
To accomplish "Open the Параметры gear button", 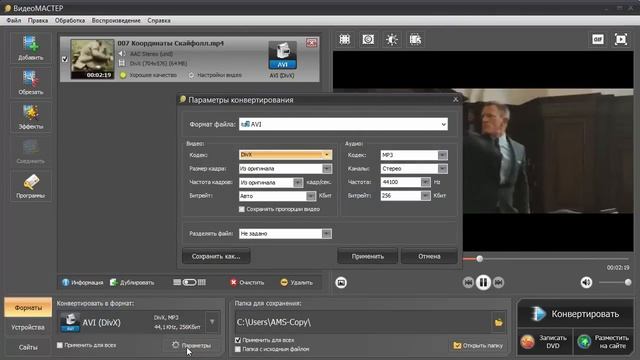I will coord(192,345).
